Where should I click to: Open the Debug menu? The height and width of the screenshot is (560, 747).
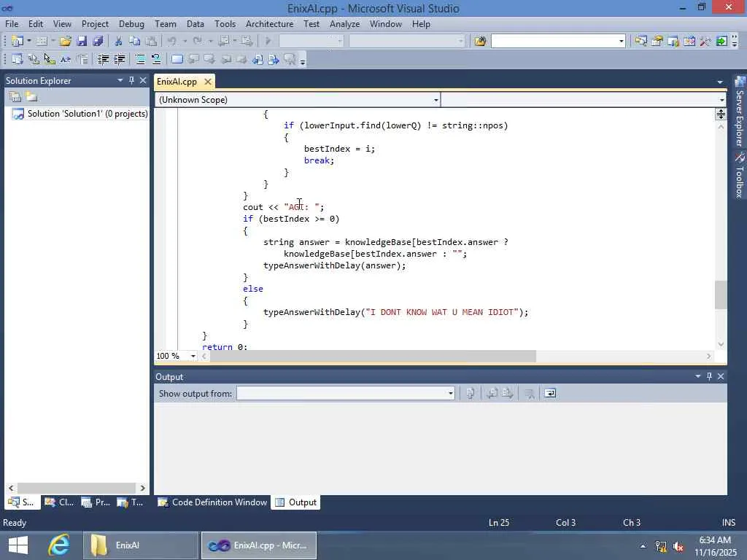pos(131,24)
